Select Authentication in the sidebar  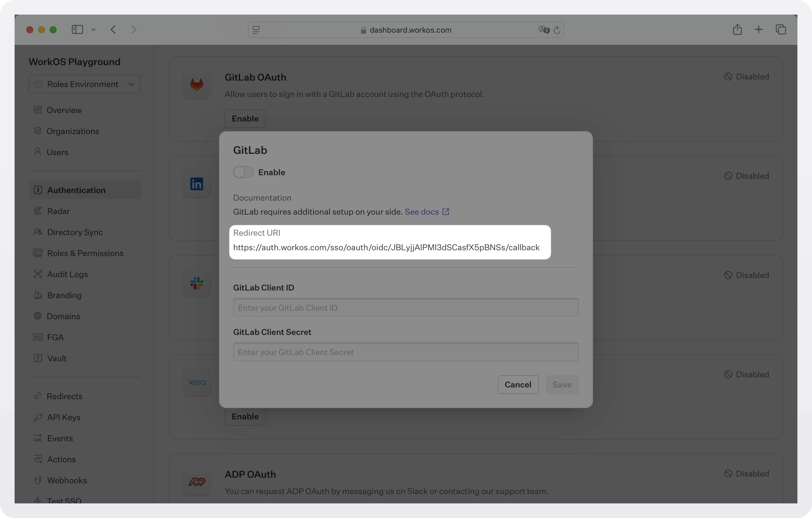85,190
